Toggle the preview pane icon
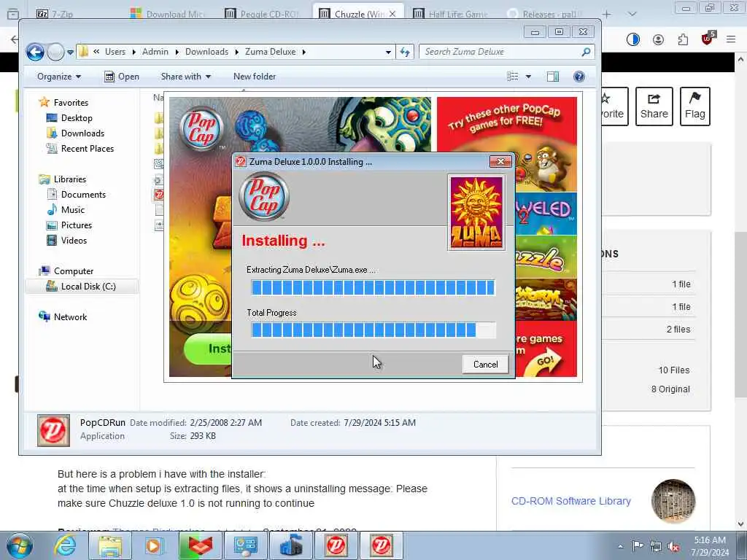This screenshot has height=560, width=747. pyautogui.click(x=553, y=77)
